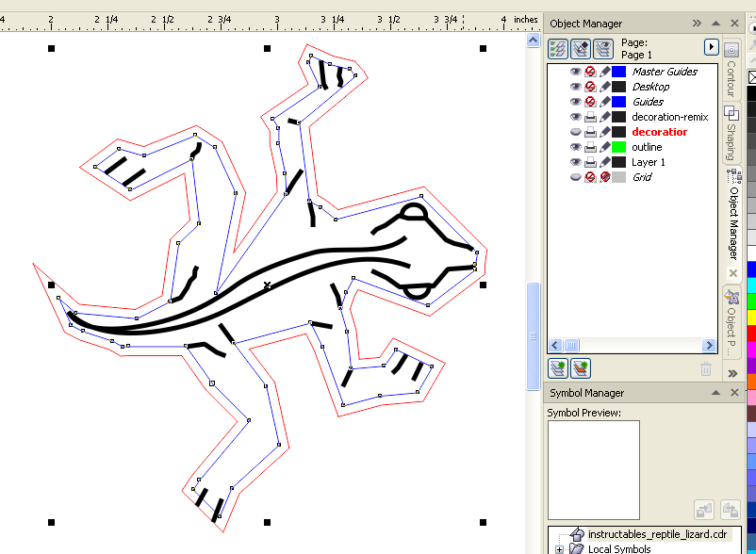Select the outline layer name
Viewport: 756px width, 554px height.
[x=647, y=147]
